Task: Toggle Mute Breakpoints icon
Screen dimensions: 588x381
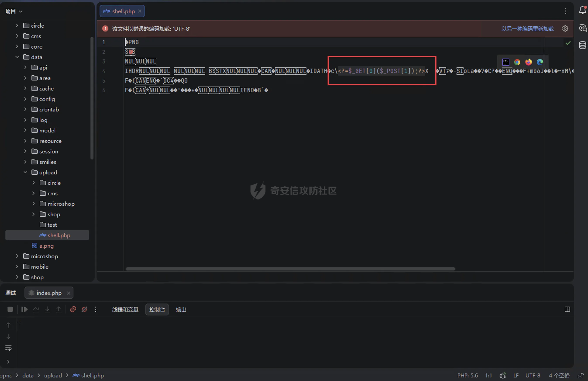Action: pos(84,309)
